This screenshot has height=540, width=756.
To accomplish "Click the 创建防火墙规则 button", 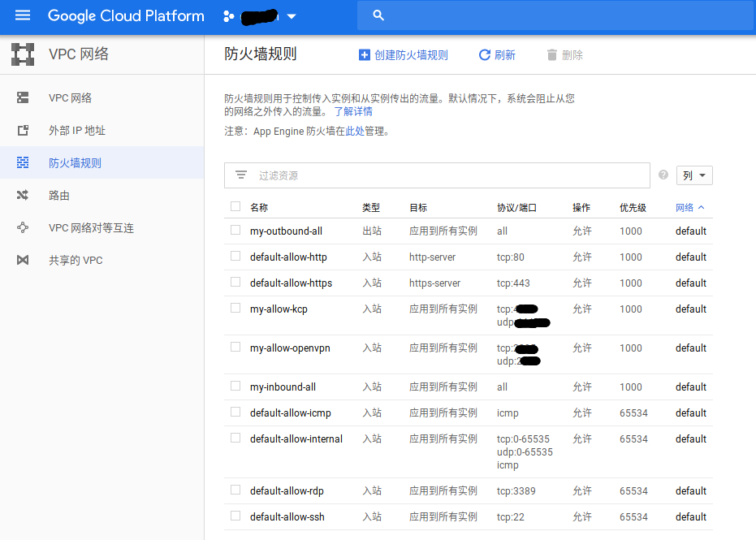I will pos(404,55).
